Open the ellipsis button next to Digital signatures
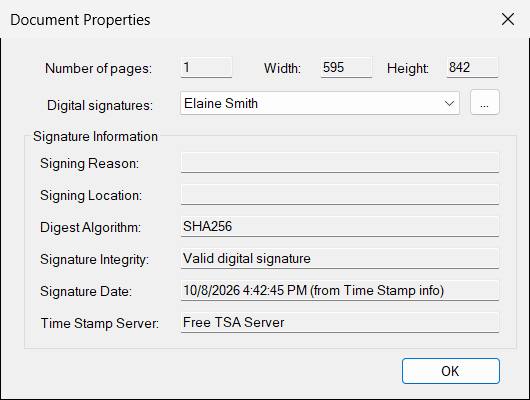Viewport: 530px width, 400px height. 485,102
